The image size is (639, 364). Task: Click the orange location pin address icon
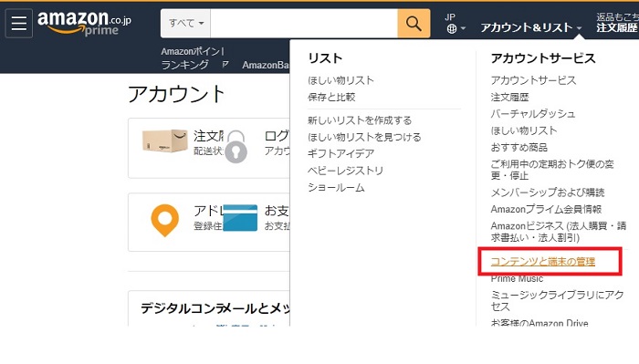pos(164,220)
